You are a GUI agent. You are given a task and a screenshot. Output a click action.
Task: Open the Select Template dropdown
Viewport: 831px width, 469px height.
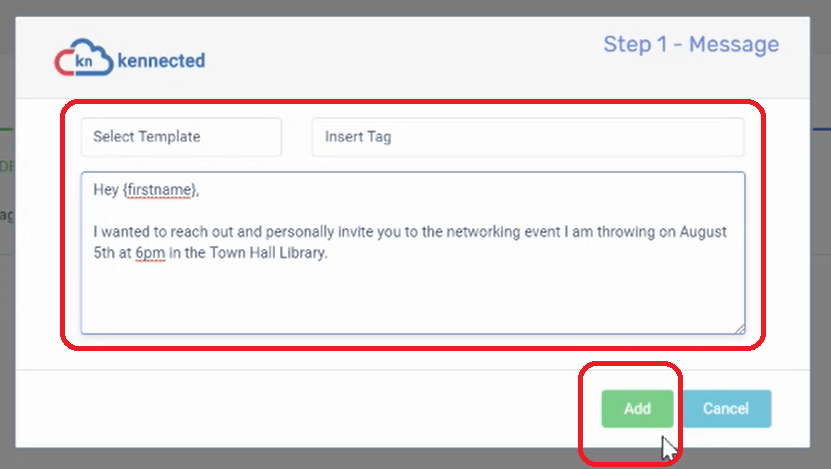click(x=181, y=137)
